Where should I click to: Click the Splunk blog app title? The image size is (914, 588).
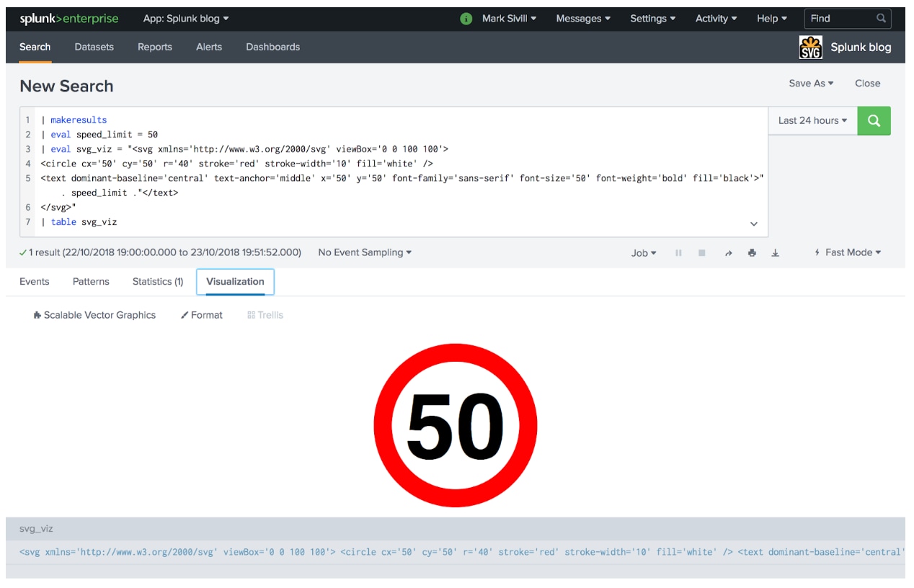tap(861, 48)
